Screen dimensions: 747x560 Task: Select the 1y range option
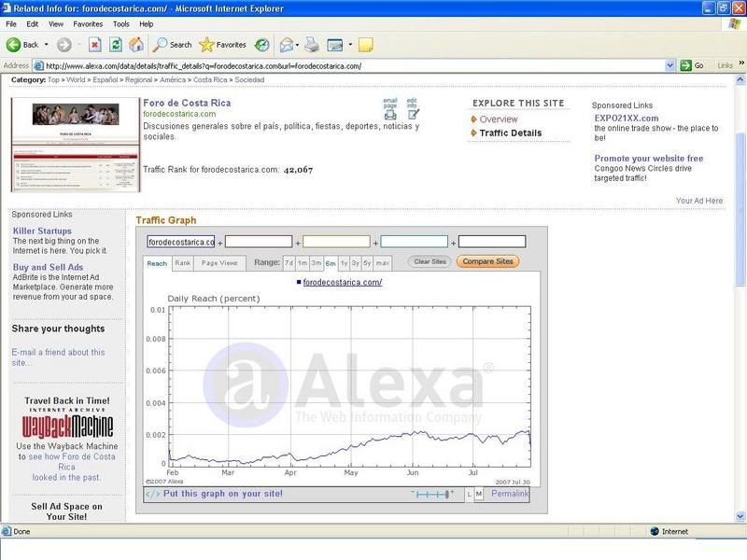tap(344, 263)
